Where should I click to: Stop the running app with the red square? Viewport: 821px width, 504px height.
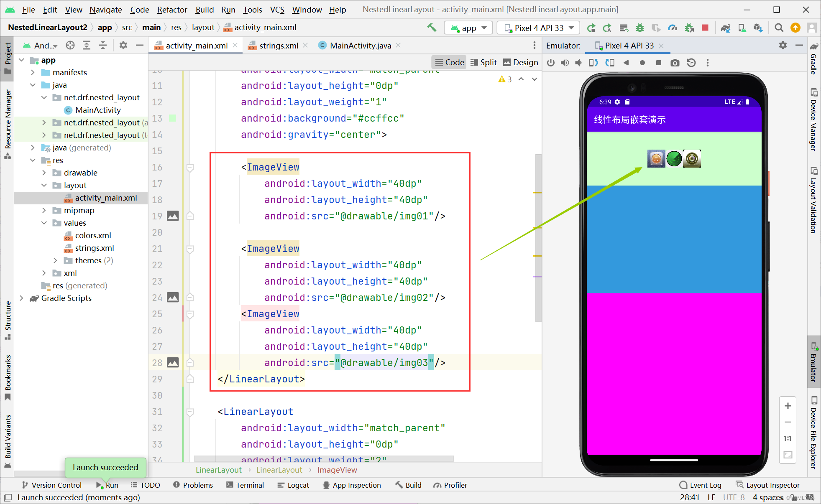coord(705,28)
